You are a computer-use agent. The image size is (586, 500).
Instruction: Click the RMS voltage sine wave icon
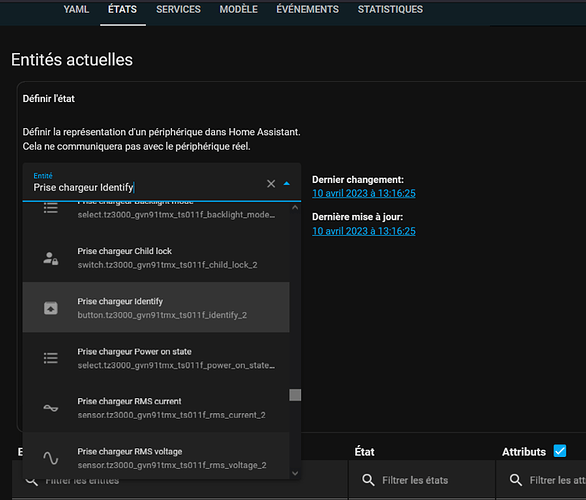point(50,458)
